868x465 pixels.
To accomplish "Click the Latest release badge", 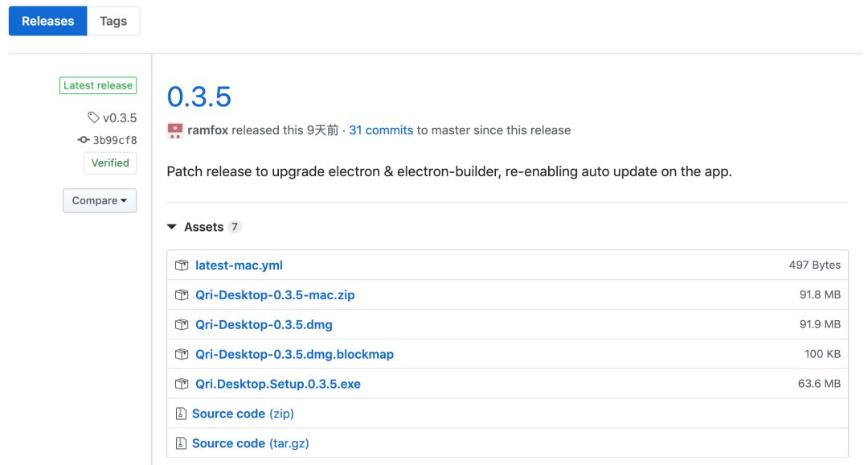I will pos(98,85).
